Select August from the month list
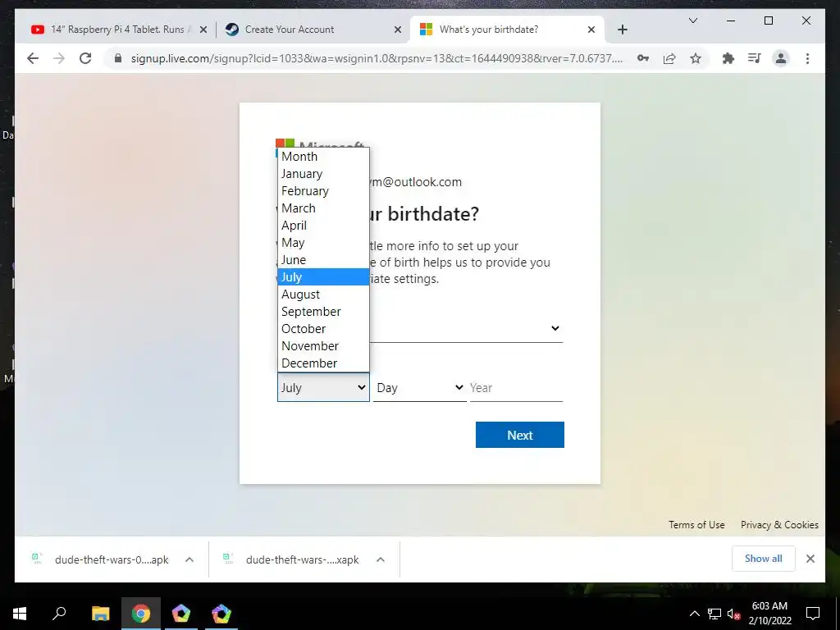The image size is (840, 630). [323, 294]
